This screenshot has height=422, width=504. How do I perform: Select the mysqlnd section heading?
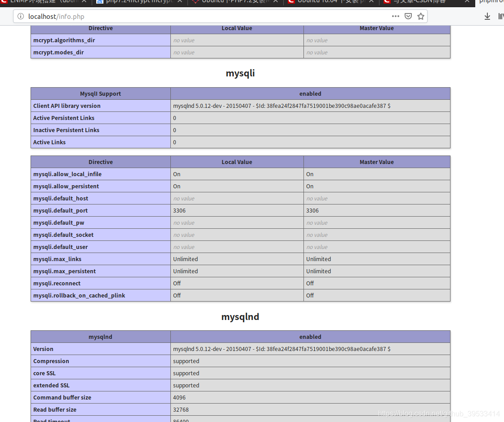(241, 316)
